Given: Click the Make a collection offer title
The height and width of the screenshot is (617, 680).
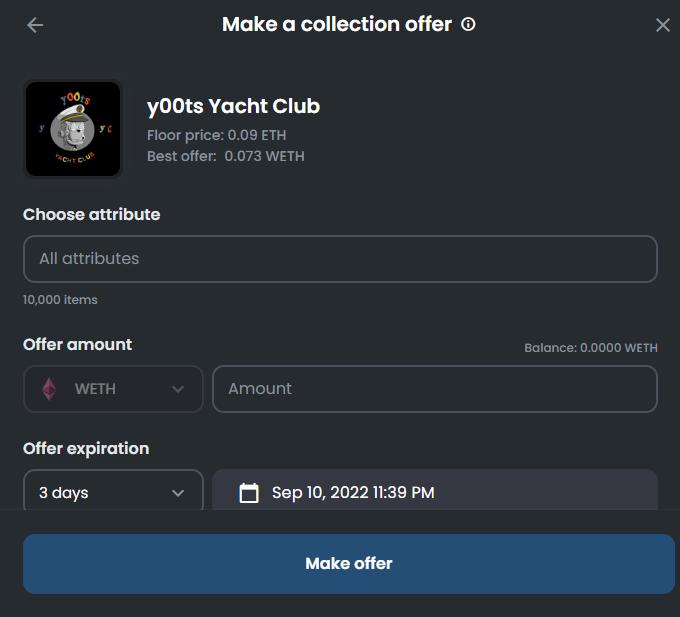Looking at the screenshot, I should (336, 24).
